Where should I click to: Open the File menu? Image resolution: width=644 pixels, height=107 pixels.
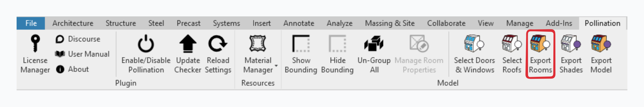(x=31, y=23)
